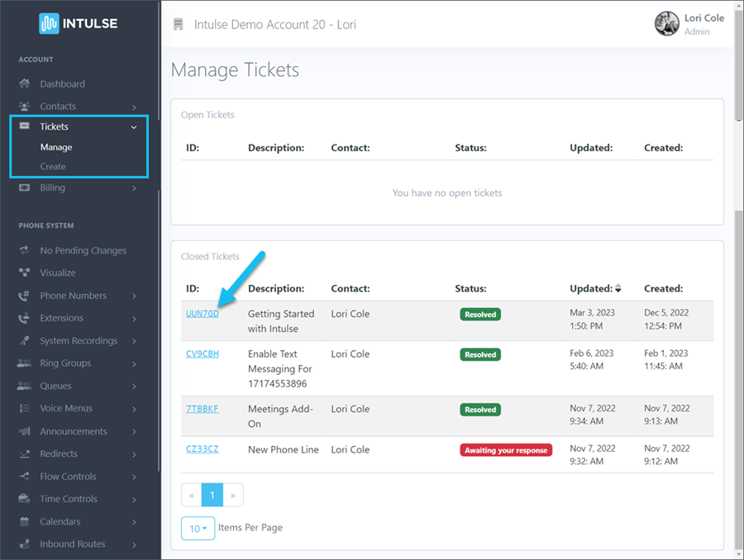The height and width of the screenshot is (560, 744).
Task: Click the Dashboard home icon
Action: pyautogui.click(x=24, y=84)
